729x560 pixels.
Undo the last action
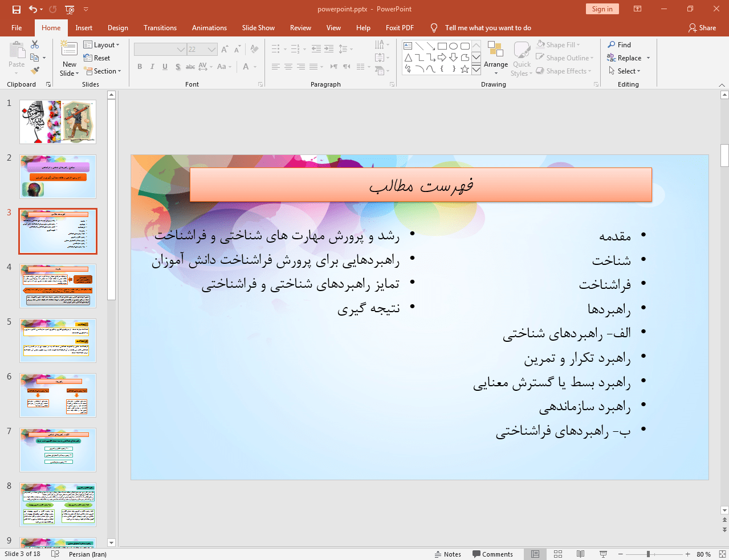pos(33,9)
